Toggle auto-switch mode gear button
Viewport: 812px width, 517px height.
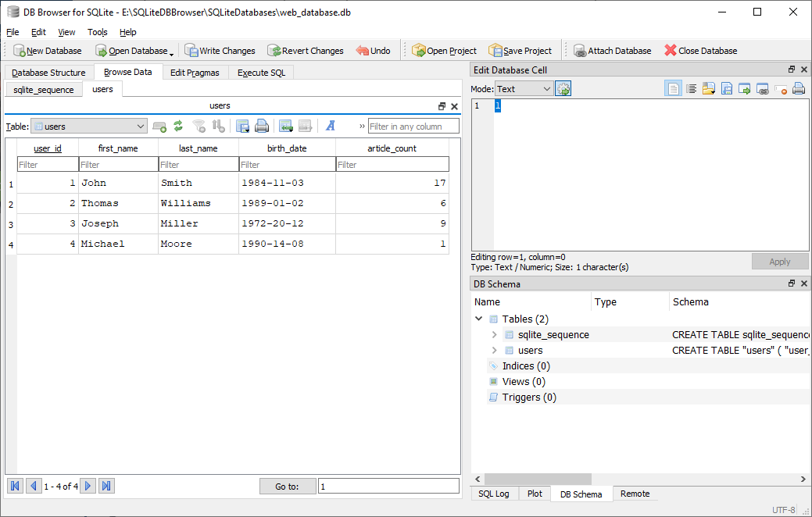563,89
